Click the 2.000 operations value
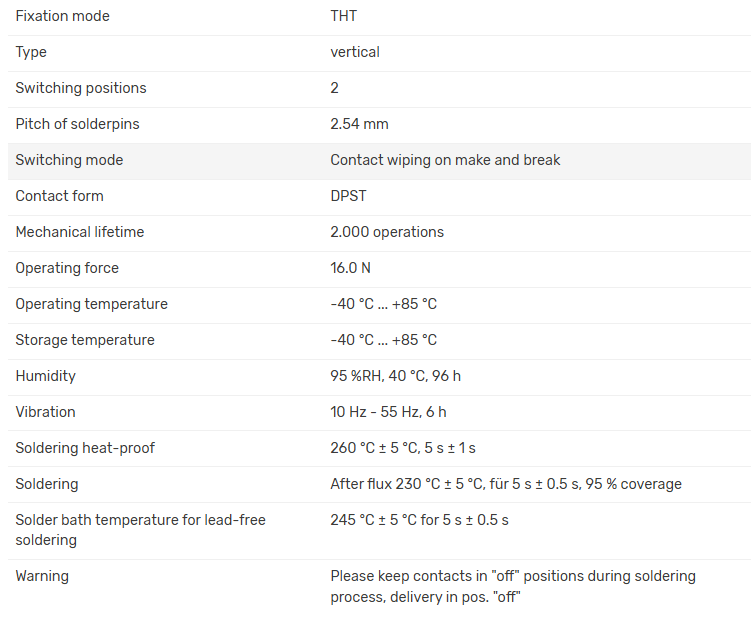 (x=387, y=232)
